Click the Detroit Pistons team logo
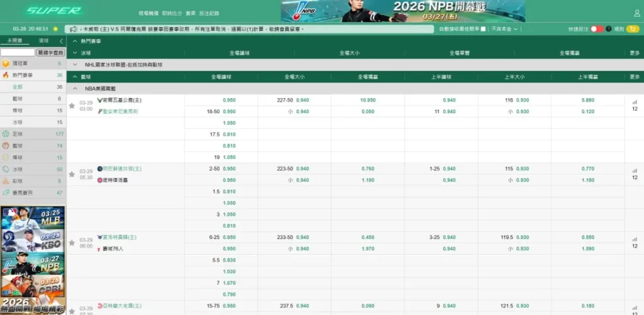 pos(99,180)
